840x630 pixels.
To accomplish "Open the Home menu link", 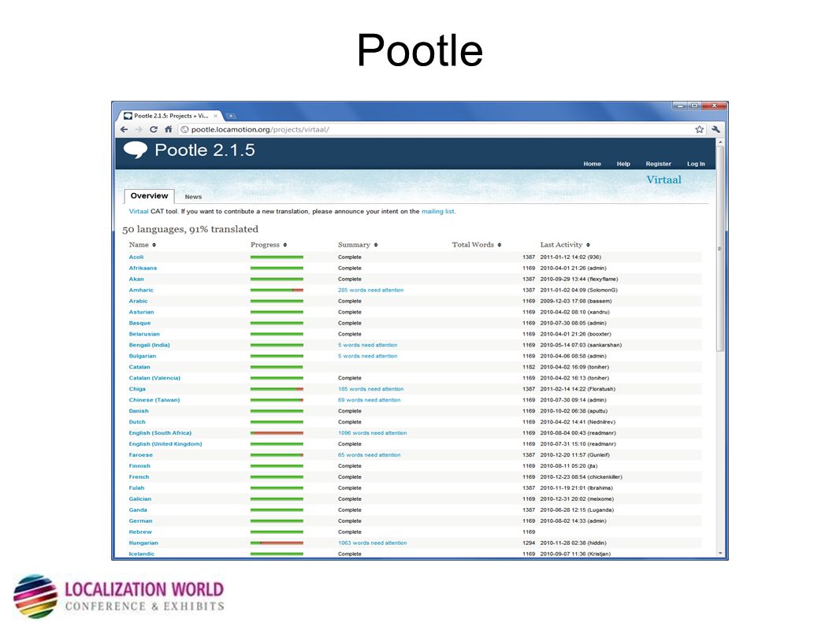I will [x=592, y=164].
